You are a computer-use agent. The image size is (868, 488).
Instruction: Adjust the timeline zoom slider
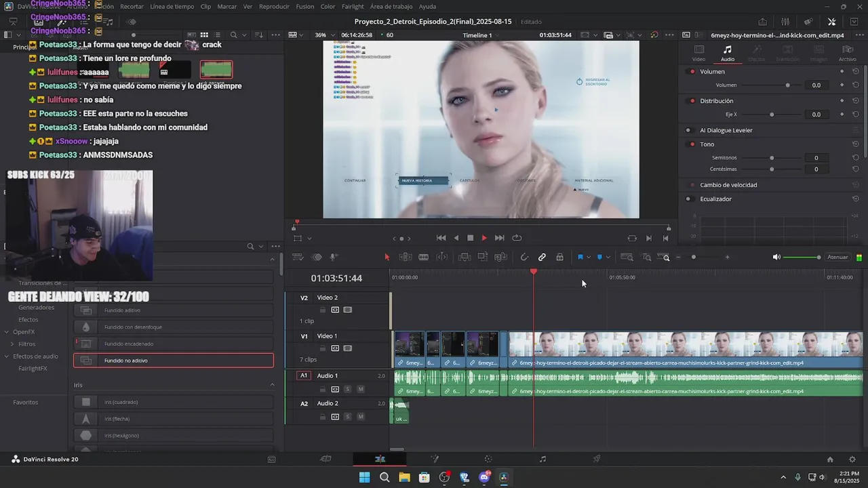[693, 257]
